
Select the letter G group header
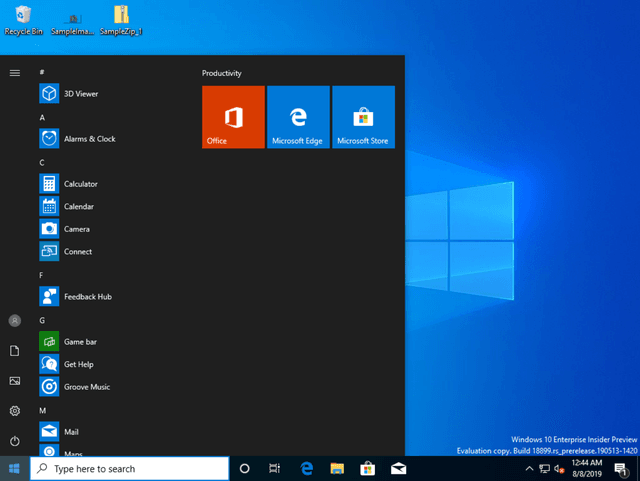(x=42, y=320)
